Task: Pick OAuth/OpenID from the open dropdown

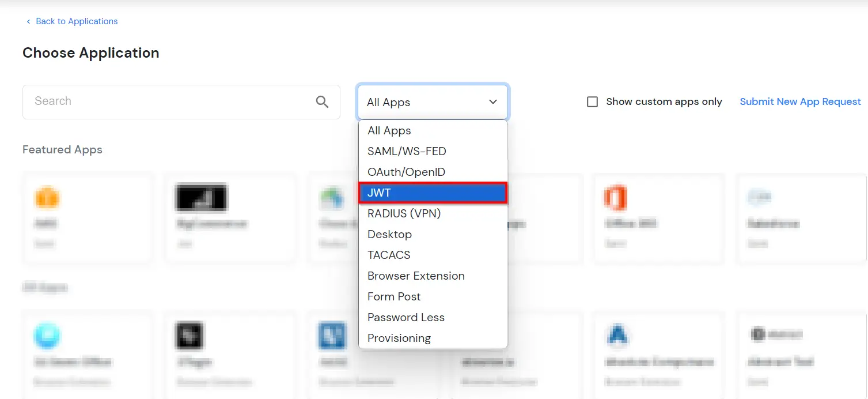Action: [405, 172]
